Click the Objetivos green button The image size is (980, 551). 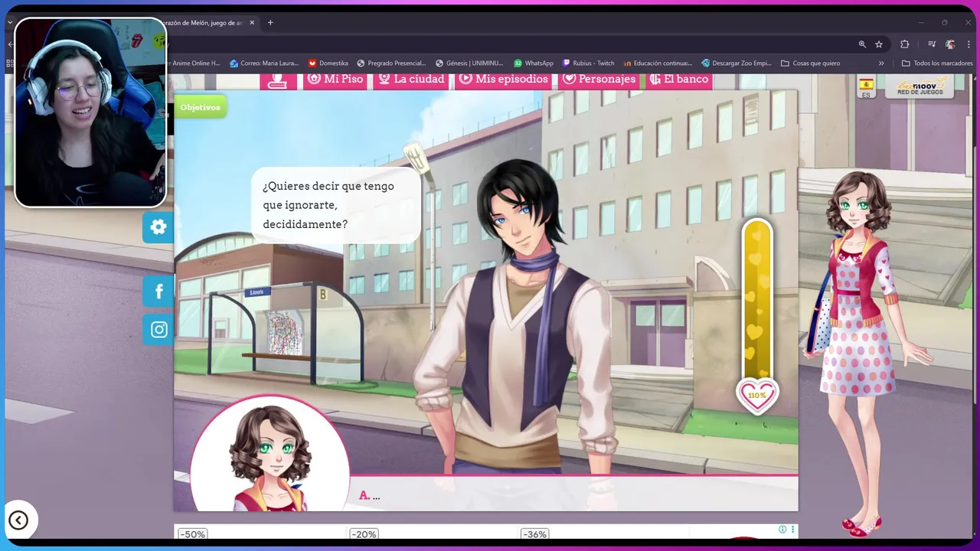tap(201, 107)
